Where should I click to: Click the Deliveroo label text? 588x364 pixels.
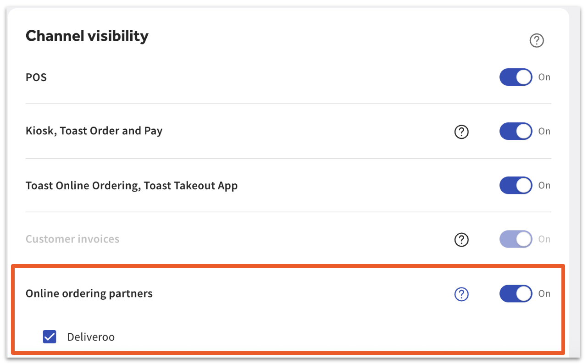point(91,337)
